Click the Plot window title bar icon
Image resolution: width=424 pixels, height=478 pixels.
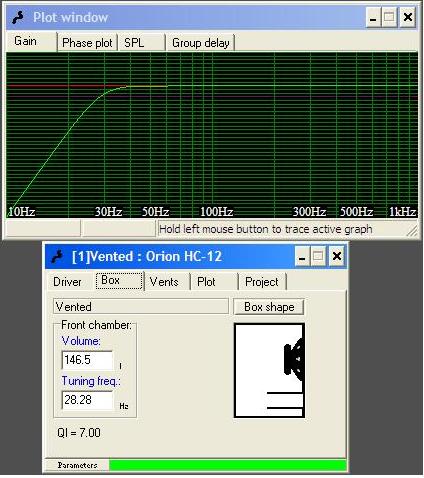18,17
